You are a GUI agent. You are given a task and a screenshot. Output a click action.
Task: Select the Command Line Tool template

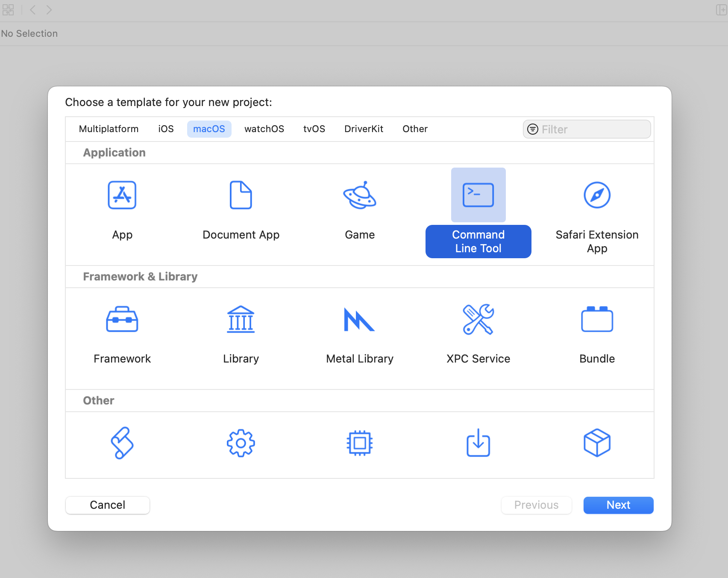(x=478, y=195)
